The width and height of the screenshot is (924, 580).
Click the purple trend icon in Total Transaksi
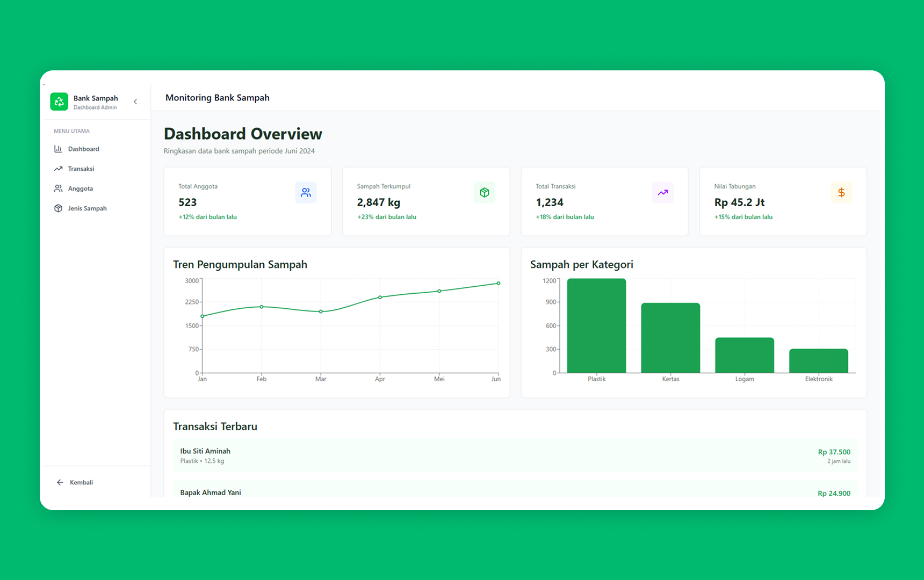662,193
